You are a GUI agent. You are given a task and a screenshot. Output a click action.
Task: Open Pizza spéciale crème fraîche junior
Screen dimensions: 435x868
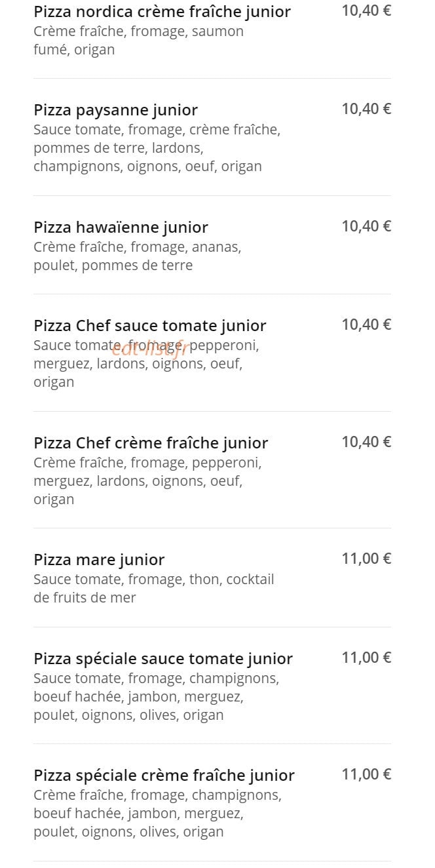(164, 776)
